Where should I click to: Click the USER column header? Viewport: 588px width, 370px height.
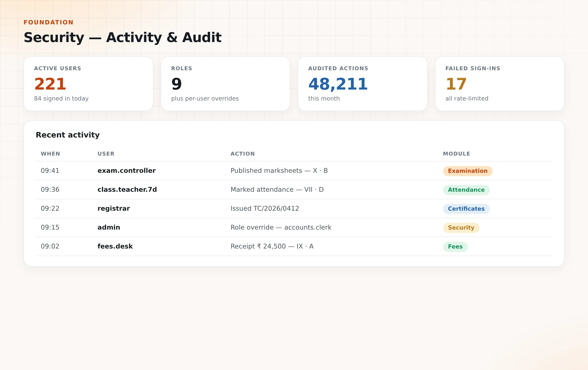(x=106, y=154)
